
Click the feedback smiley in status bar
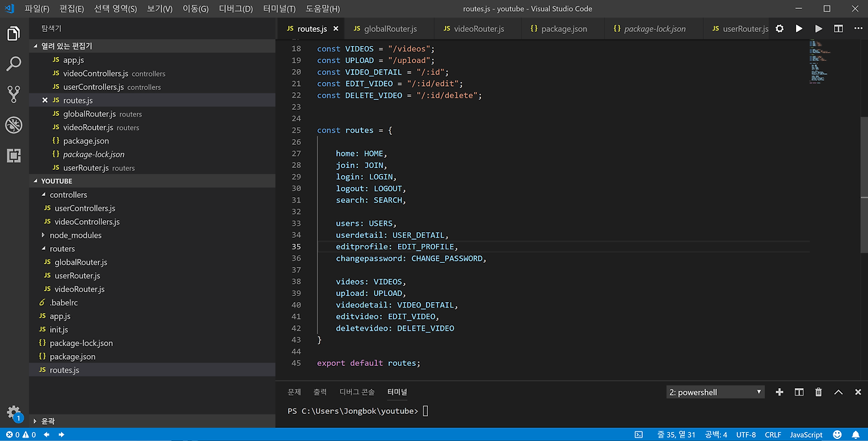coord(837,435)
